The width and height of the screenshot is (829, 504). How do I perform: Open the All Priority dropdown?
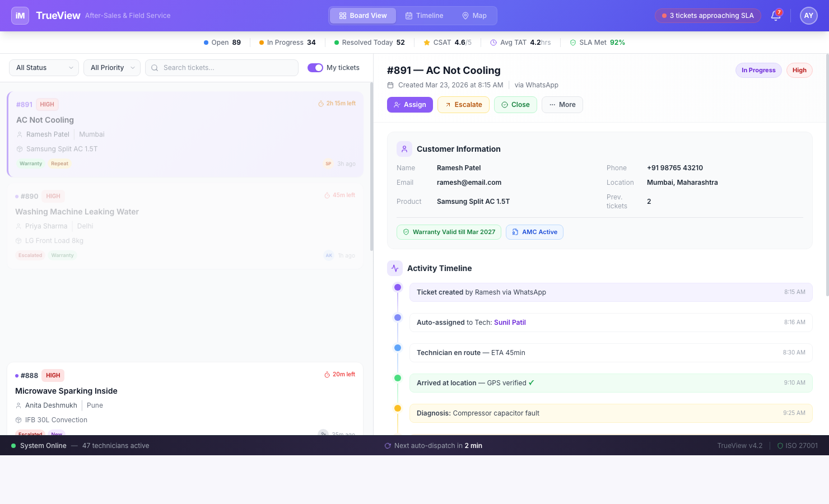(111, 67)
